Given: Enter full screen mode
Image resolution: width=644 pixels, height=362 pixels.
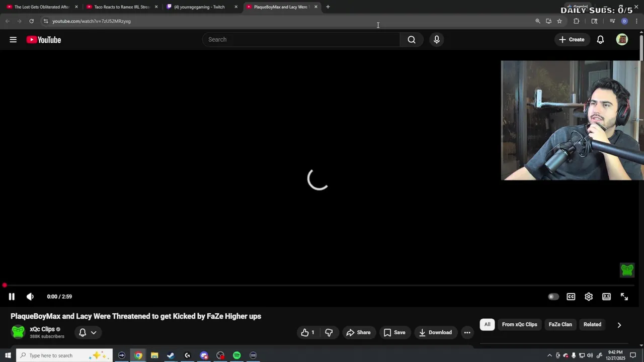Looking at the screenshot, I should tap(624, 297).
